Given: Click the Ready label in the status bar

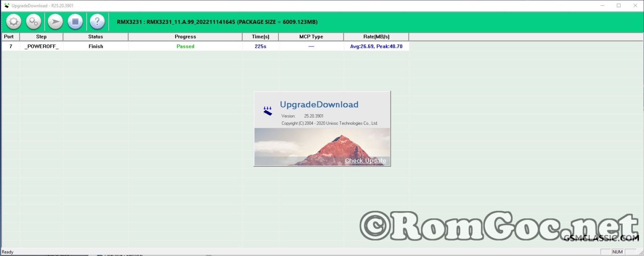Looking at the screenshot, I should pyautogui.click(x=7, y=252).
